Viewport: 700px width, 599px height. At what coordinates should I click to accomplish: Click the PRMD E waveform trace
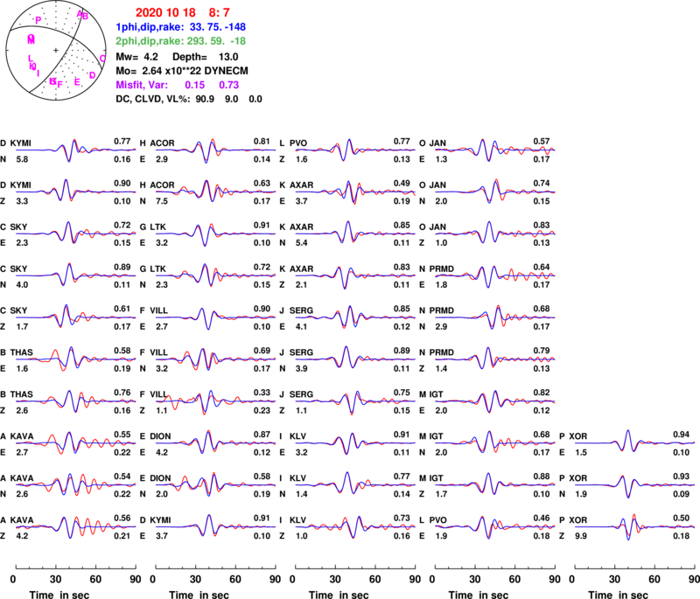[495, 275]
